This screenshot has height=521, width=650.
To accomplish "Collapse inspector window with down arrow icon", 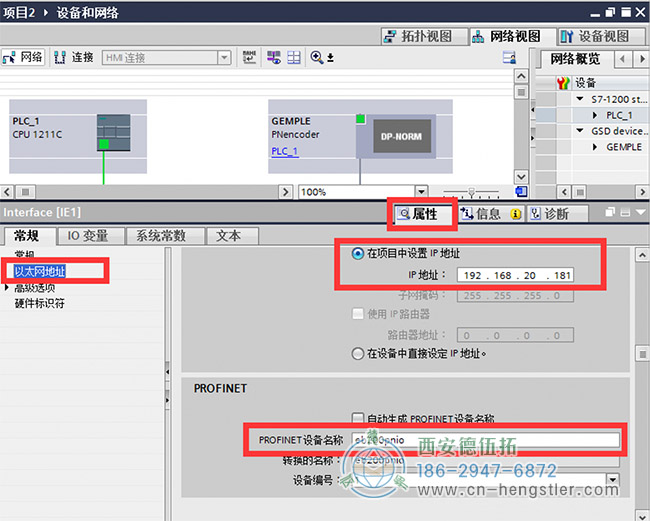I will (x=641, y=212).
